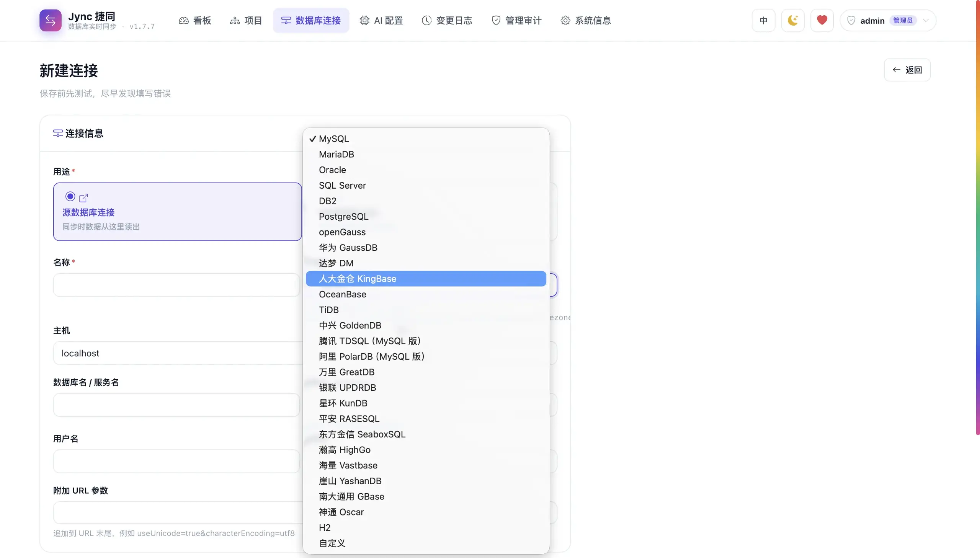Open the 变更日志 changelog tab
The image size is (980, 558).
(x=447, y=20)
